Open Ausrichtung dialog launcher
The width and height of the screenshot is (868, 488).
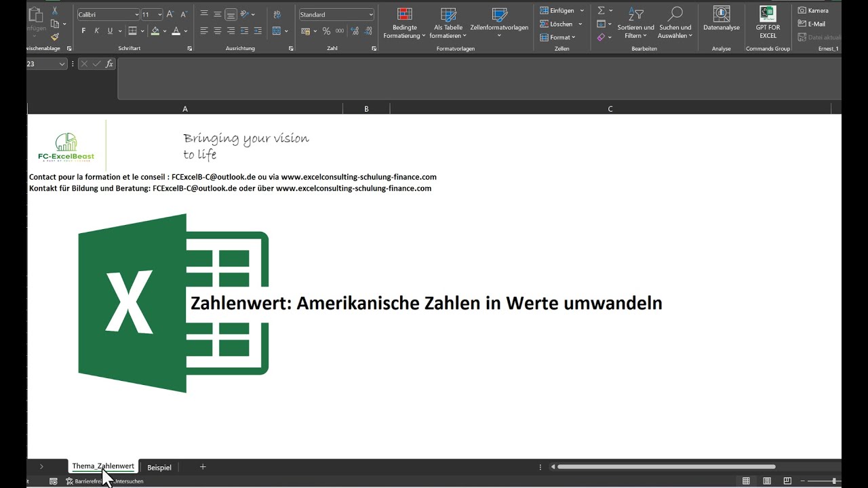tap(291, 49)
